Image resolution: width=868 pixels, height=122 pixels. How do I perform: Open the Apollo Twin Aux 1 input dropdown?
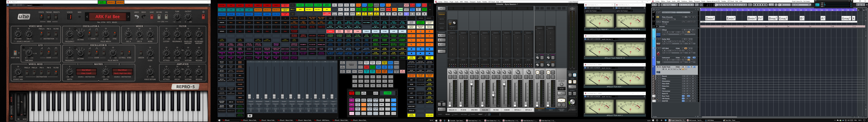(x=610, y=68)
